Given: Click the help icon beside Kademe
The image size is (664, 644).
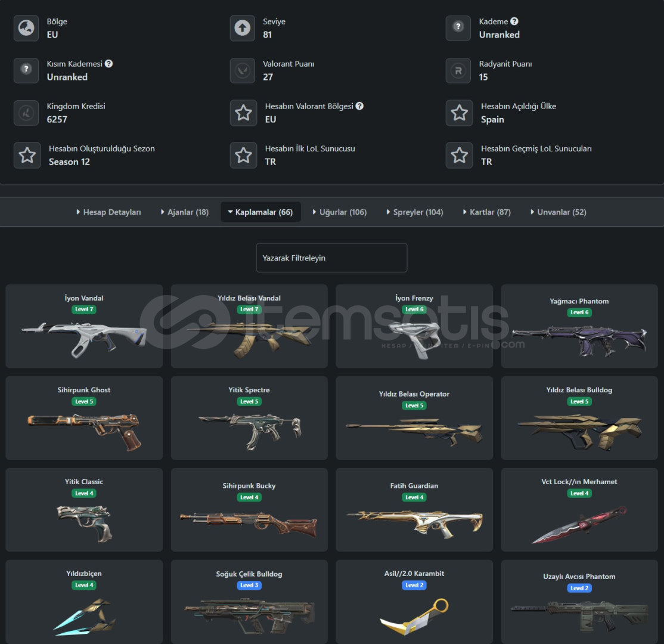Looking at the screenshot, I should point(514,21).
